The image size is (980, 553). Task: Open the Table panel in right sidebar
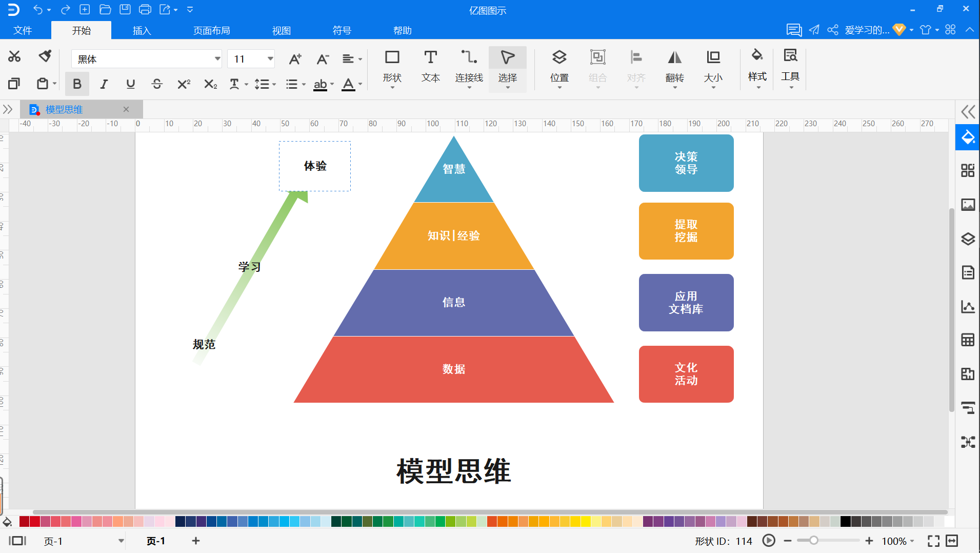click(968, 340)
